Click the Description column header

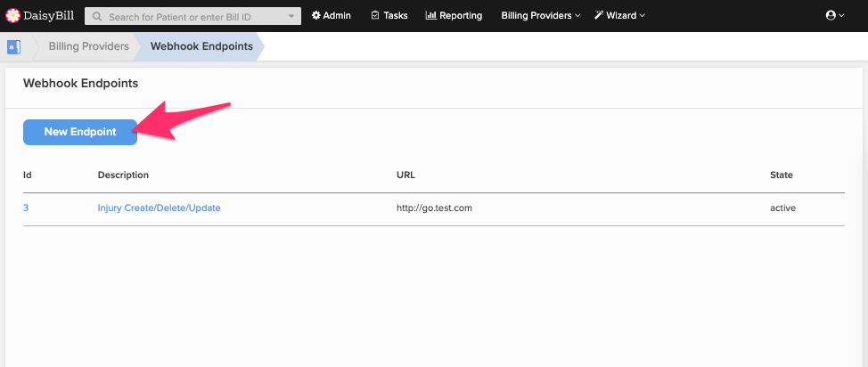point(123,175)
